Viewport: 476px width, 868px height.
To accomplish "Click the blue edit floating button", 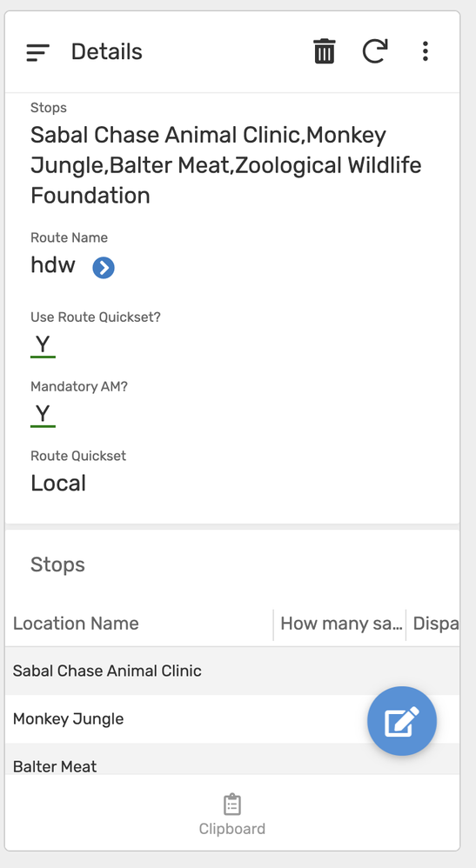I will pos(402,721).
